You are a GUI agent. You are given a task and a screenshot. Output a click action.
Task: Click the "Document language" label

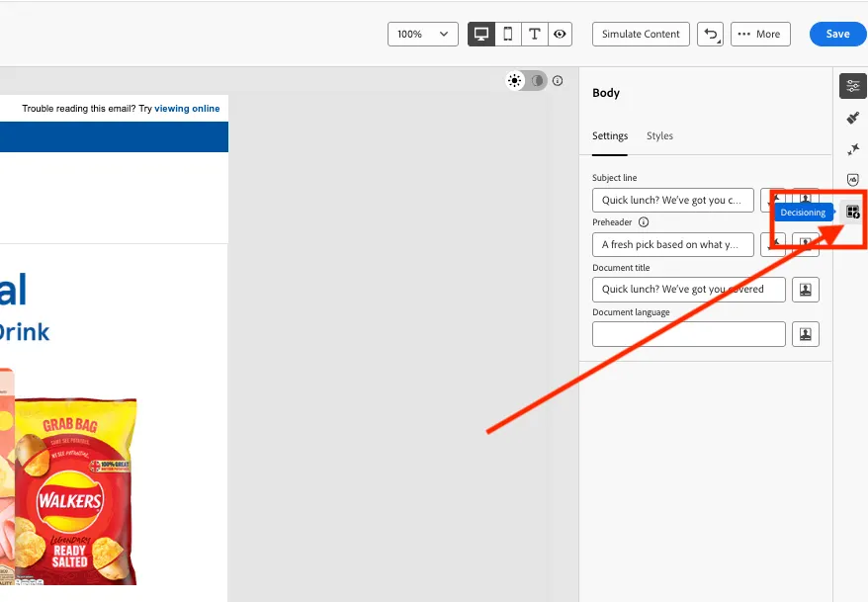(631, 312)
